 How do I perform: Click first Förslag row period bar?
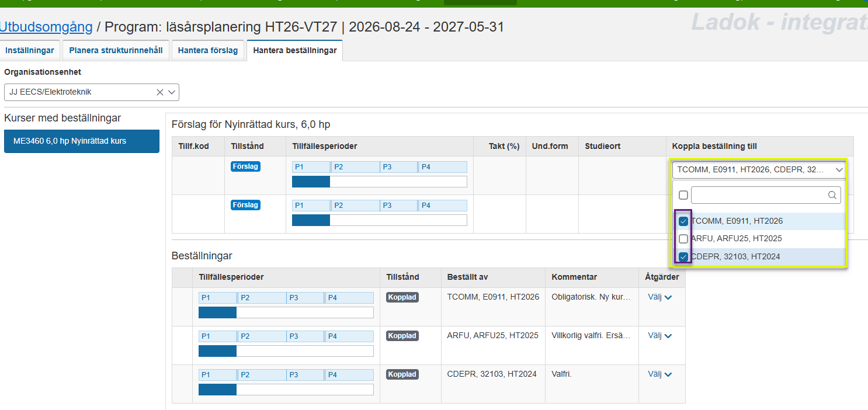pos(379,182)
